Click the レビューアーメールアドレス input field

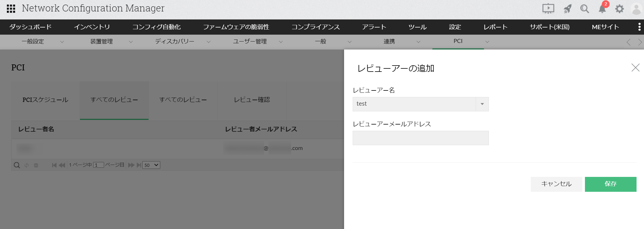421,138
